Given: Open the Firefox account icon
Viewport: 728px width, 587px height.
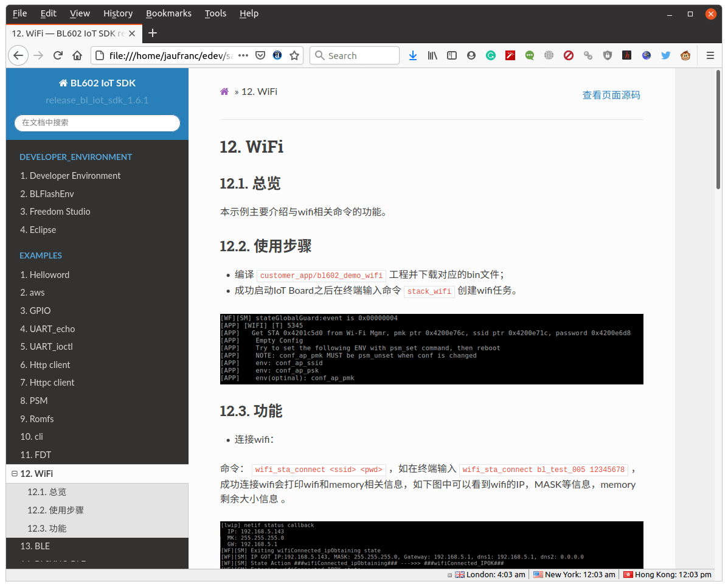Looking at the screenshot, I should pos(471,56).
